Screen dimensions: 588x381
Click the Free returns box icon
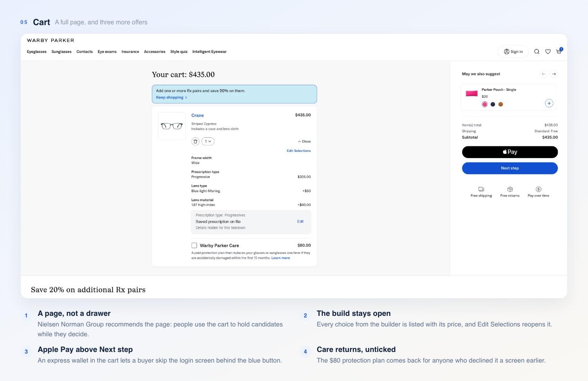pos(510,189)
